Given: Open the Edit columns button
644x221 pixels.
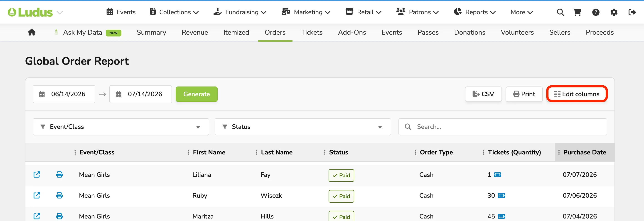Looking at the screenshot, I should (577, 94).
